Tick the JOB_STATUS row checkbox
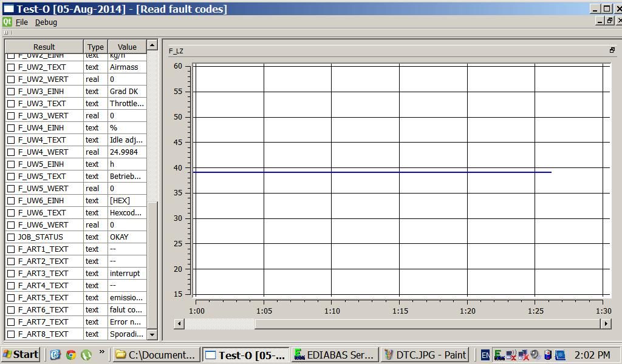 coord(11,237)
